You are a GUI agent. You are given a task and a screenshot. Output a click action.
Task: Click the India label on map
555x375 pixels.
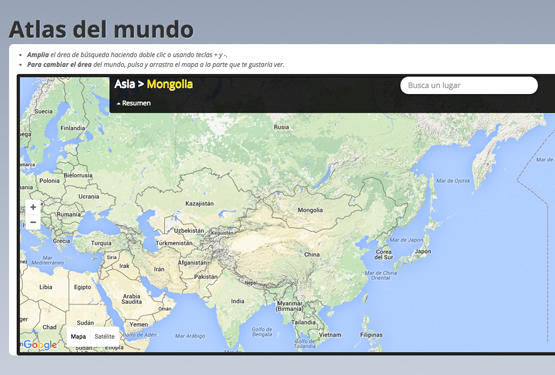pos(238,301)
